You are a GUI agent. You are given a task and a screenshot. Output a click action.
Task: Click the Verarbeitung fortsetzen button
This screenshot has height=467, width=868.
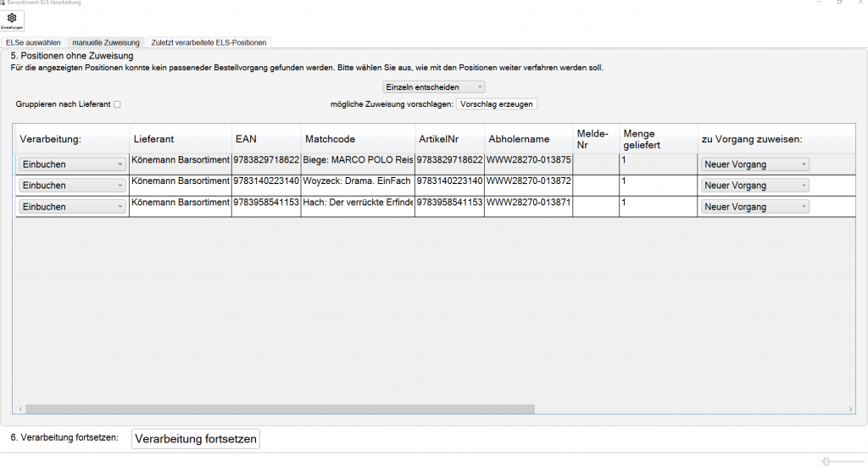[x=195, y=438]
